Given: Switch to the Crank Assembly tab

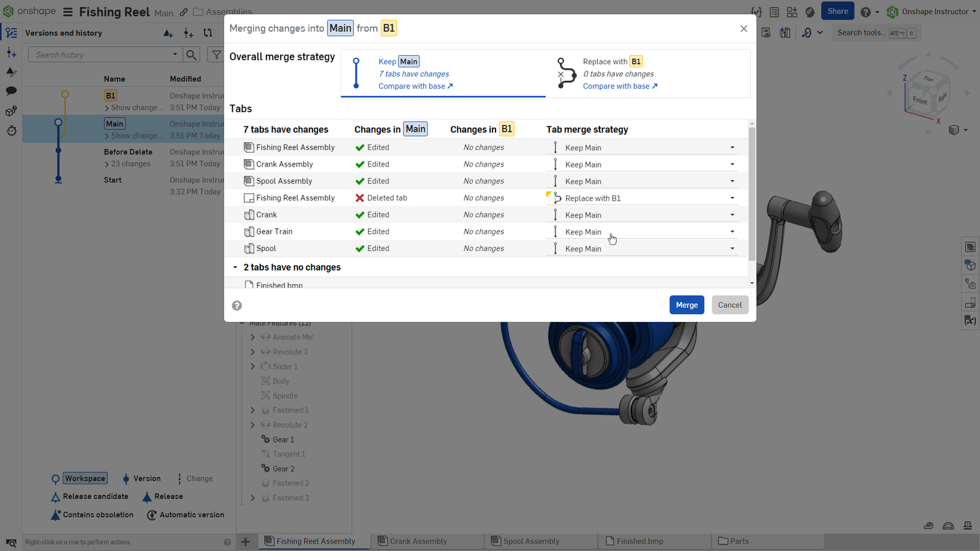Looking at the screenshot, I should tap(418, 541).
